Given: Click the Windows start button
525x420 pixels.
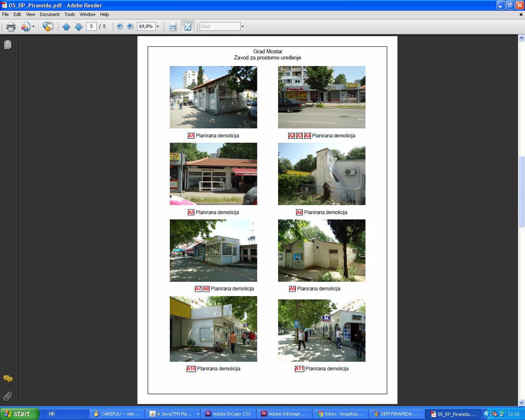Looking at the screenshot, I should [19, 414].
